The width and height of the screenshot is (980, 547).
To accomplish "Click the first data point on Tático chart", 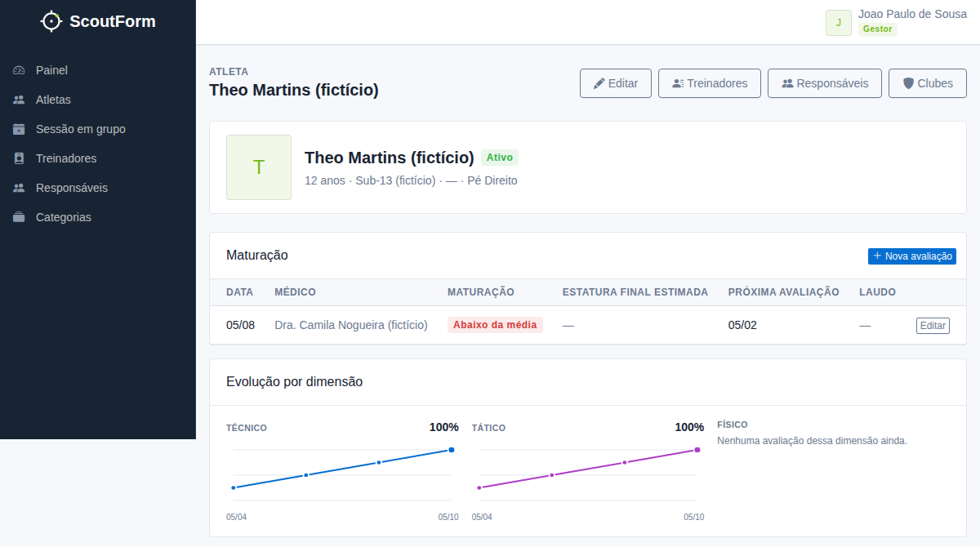I will click(479, 487).
